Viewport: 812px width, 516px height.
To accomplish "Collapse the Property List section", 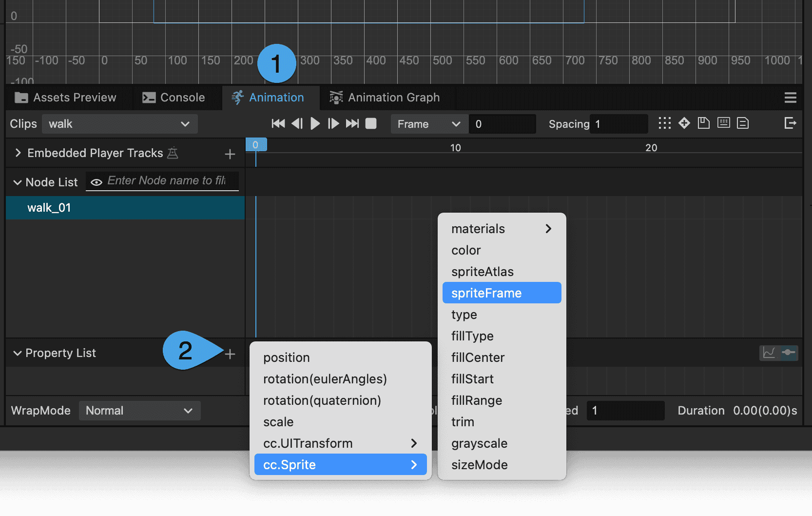I will click(18, 353).
